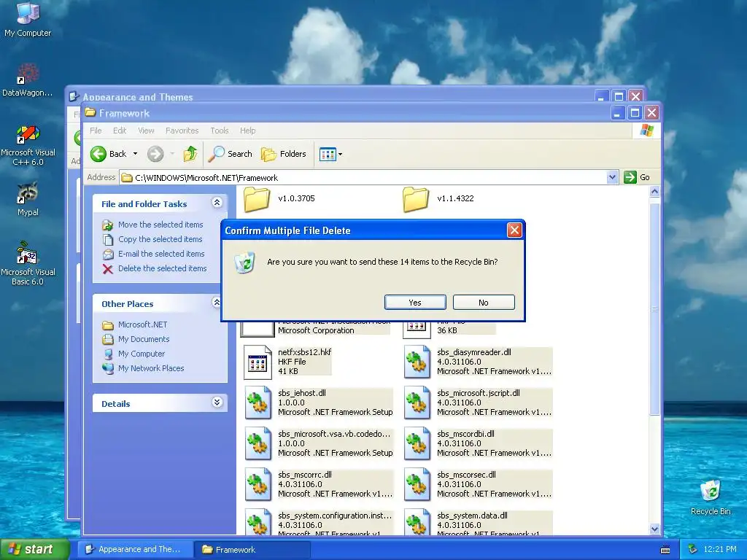Go to My Documents in Other Places

tap(144, 340)
